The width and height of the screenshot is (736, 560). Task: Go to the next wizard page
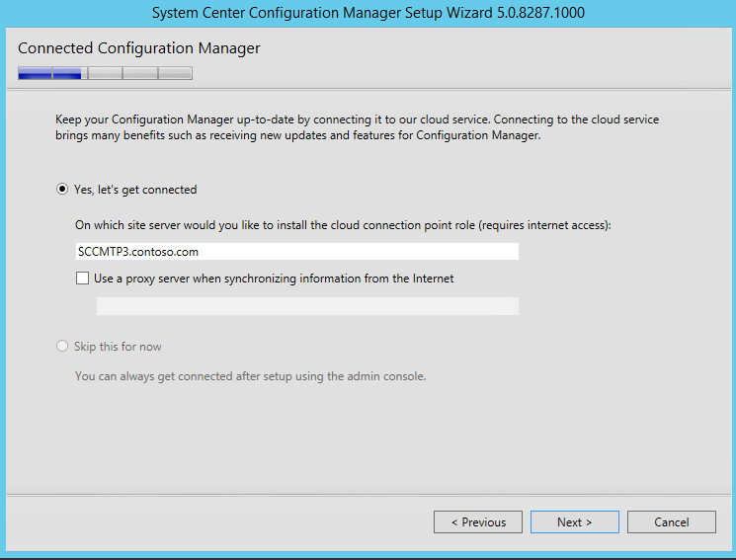point(575,522)
